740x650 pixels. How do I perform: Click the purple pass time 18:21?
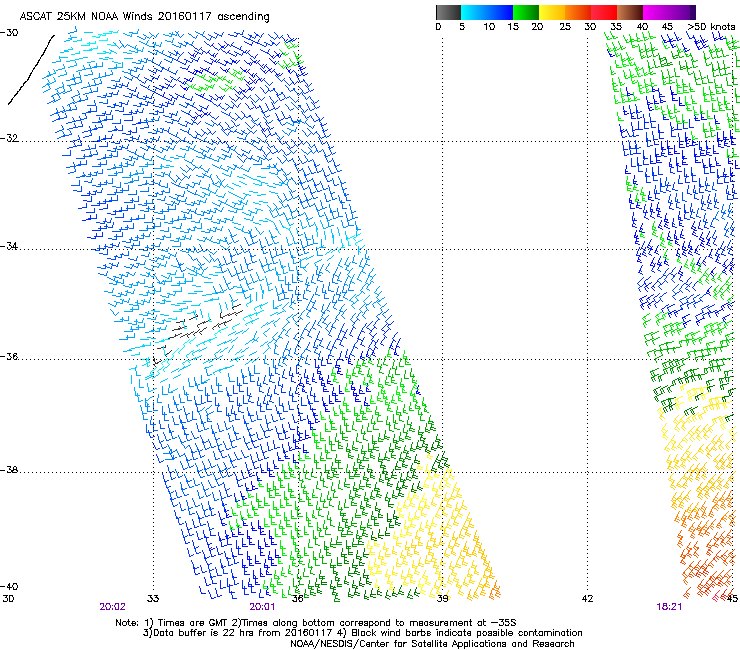669,607
